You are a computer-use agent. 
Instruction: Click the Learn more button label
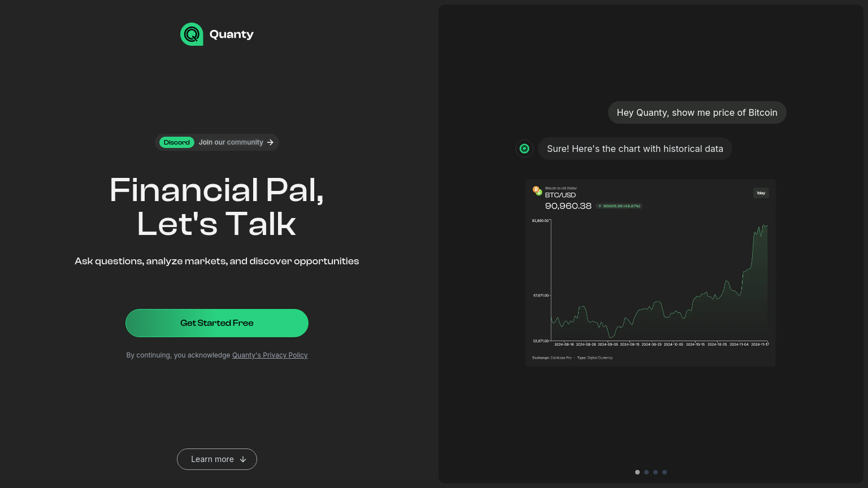212,459
